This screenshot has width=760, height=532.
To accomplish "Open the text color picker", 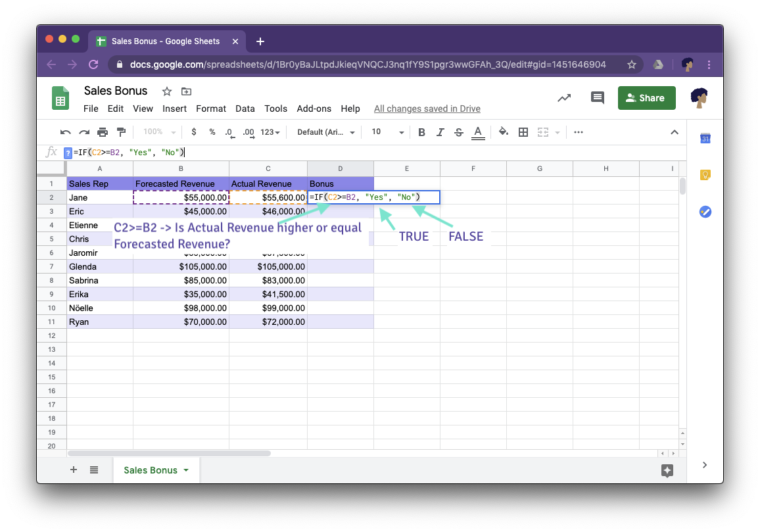I will [x=478, y=132].
